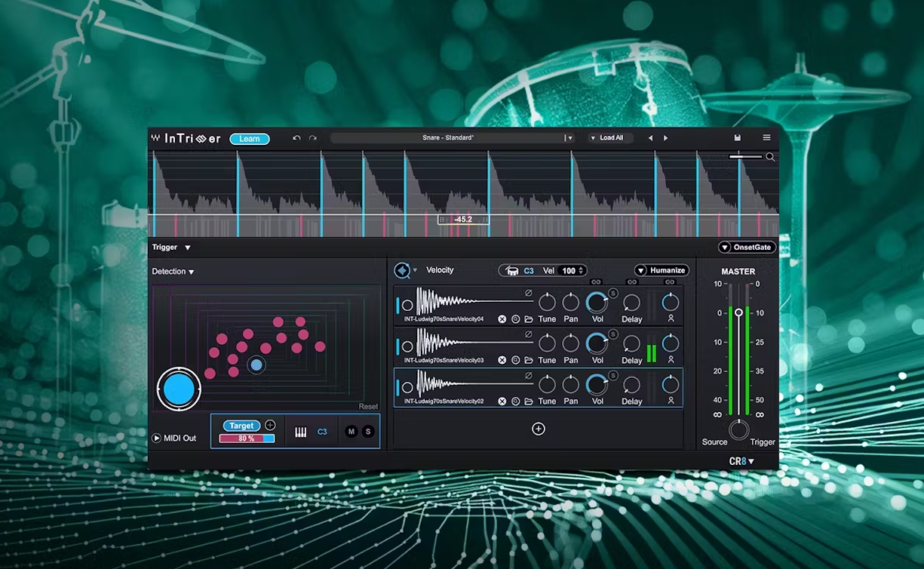This screenshot has width=924, height=569.
Task: Undo the last action in InTrigger
Action: (x=296, y=138)
